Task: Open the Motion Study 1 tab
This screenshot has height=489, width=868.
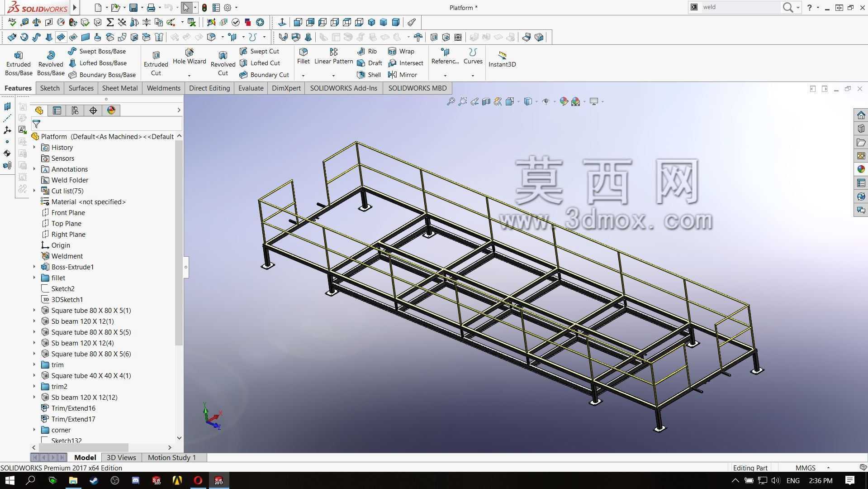Action: click(172, 457)
